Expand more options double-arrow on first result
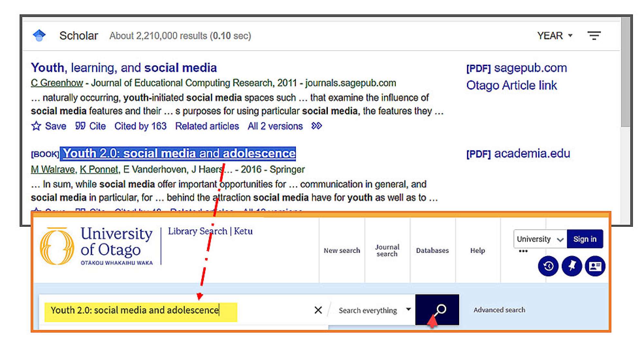This screenshot has width=644, height=345. click(x=317, y=126)
